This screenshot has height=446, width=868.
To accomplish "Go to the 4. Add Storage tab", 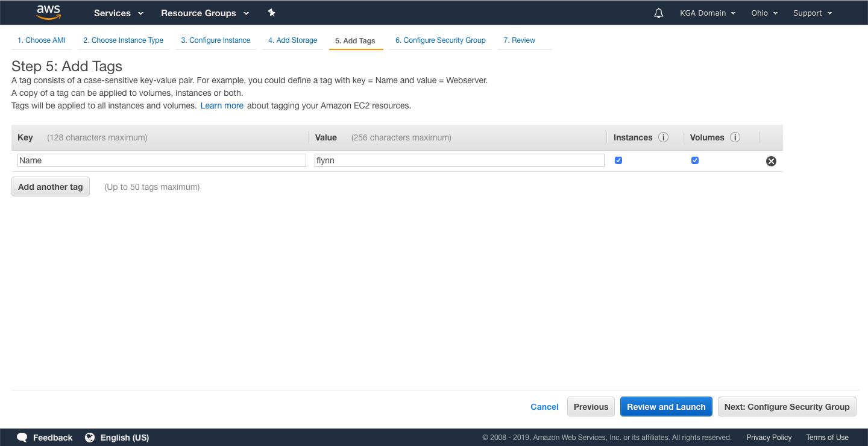I will [292, 40].
